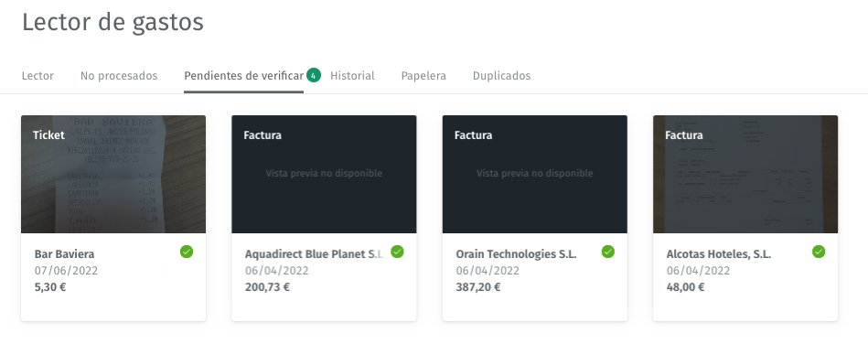
Task: Click the green badge showing 4 pending
Action: pyautogui.click(x=314, y=75)
